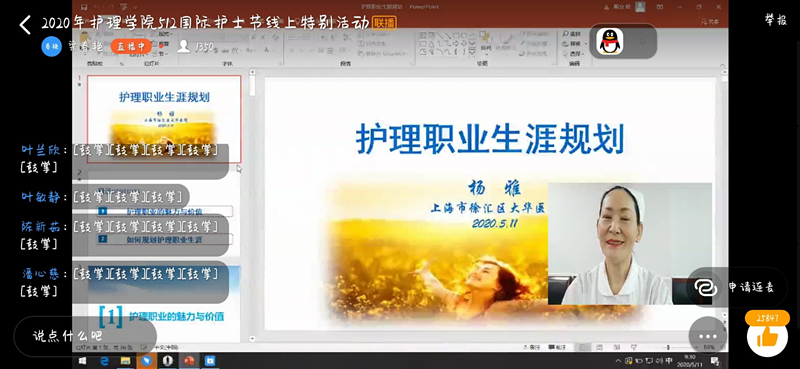
Task: Tap the presenter's webcam video overlay
Action: click(x=630, y=243)
